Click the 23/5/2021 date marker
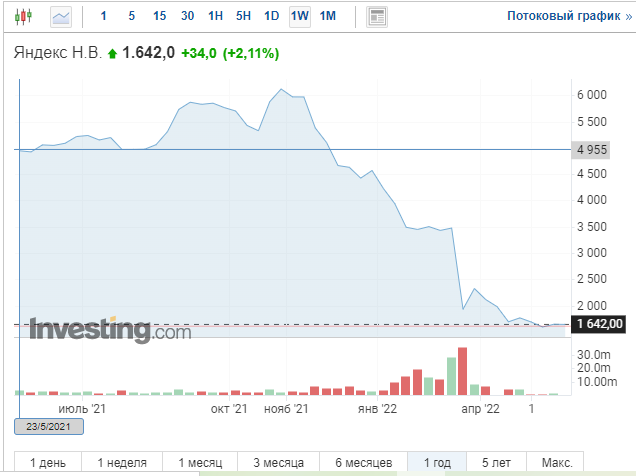Viewport: 636px width, 476px height. [x=49, y=427]
